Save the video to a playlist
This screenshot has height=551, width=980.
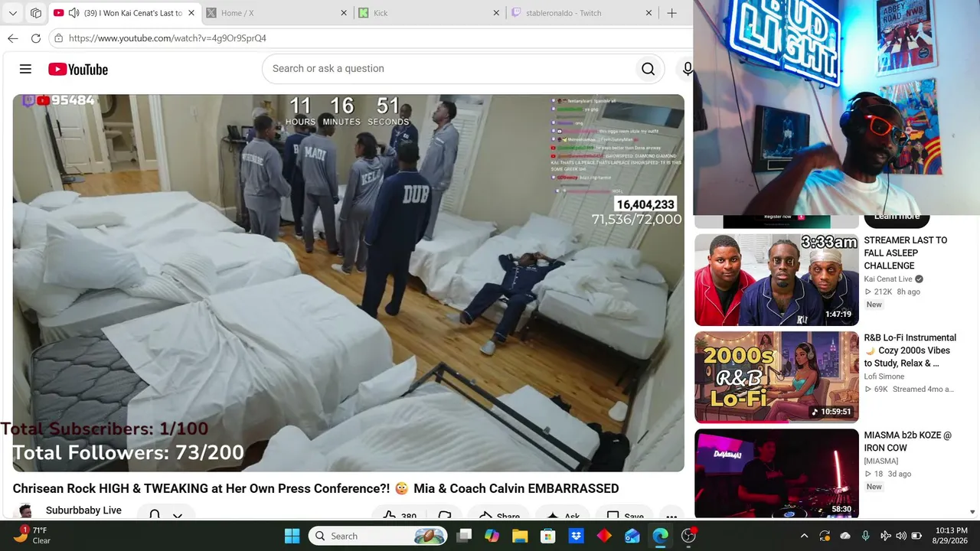coord(625,517)
